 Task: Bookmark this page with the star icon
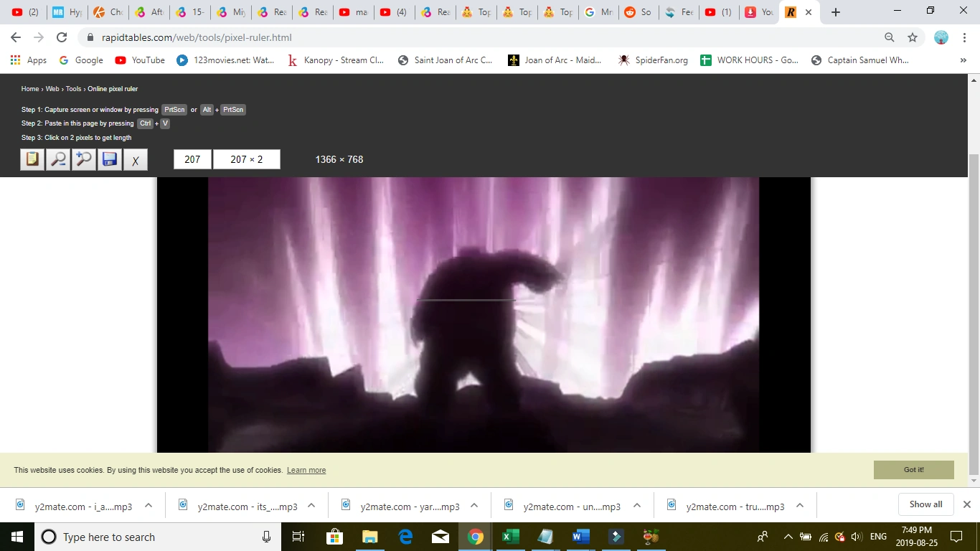click(x=913, y=37)
